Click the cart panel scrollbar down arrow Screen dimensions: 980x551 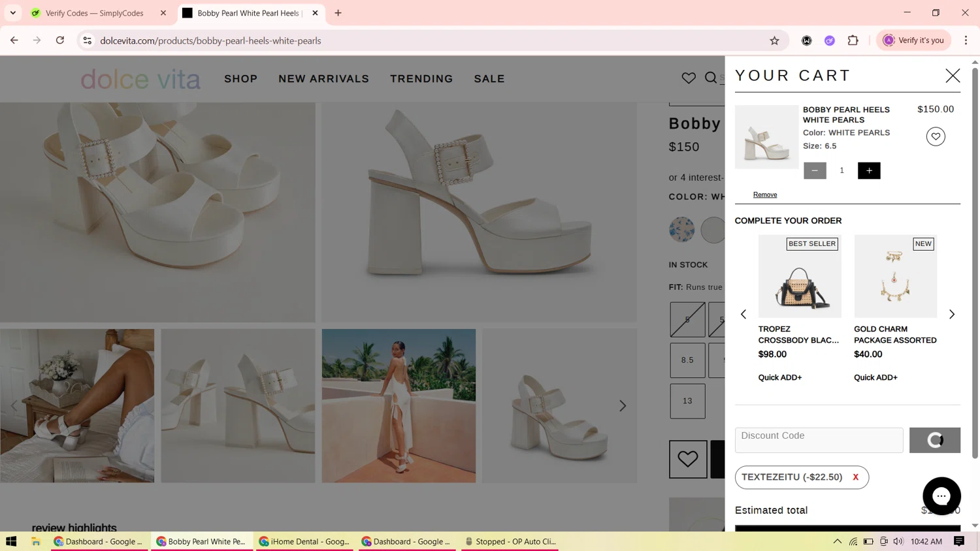tap(975, 526)
